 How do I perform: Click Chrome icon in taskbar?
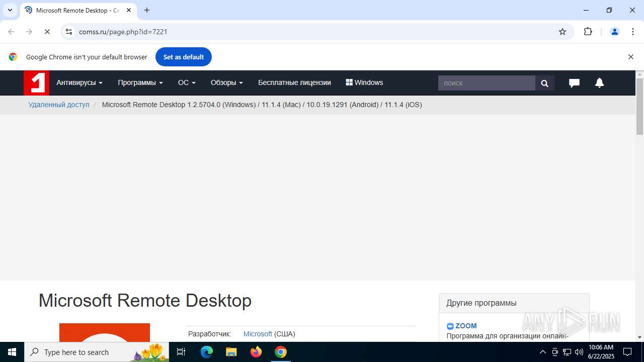coord(281,352)
